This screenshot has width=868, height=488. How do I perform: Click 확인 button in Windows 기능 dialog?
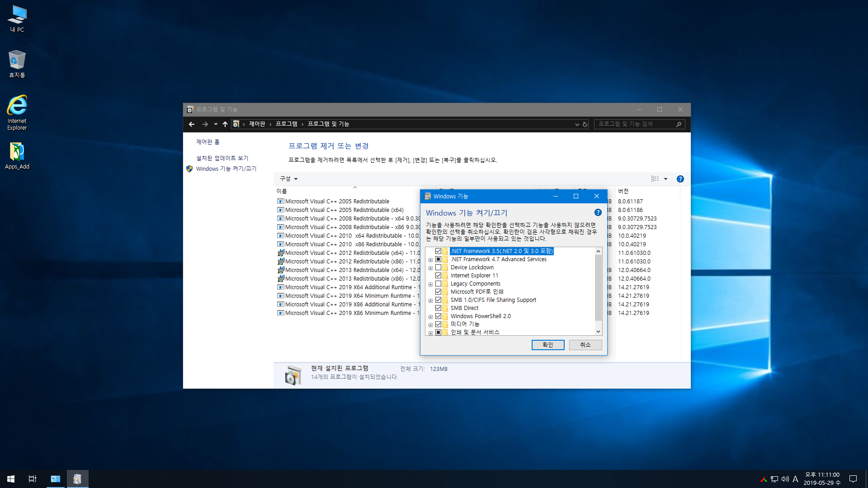[x=548, y=345]
